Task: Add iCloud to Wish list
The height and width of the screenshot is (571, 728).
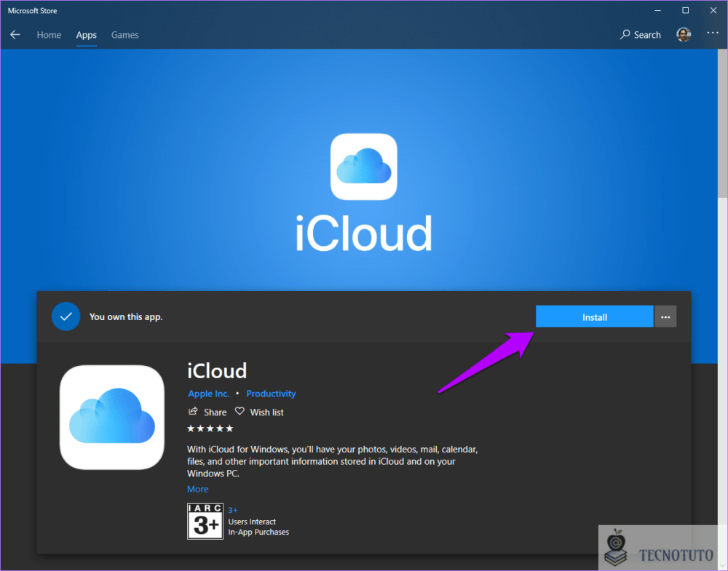Action: (x=259, y=412)
